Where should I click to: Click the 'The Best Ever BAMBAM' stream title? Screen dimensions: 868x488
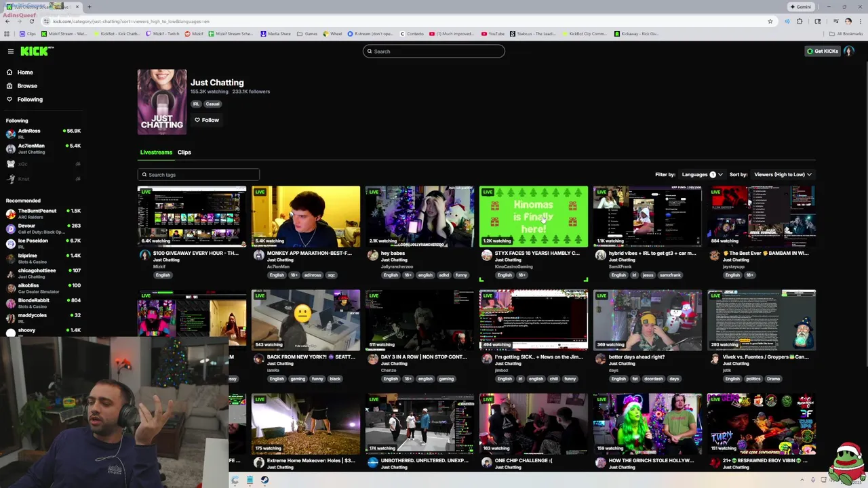766,253
